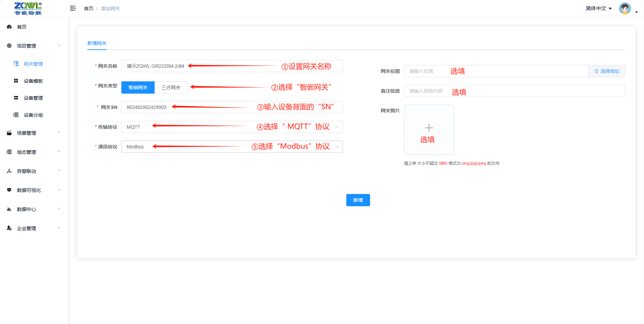Open the 传输协议 MQTT dropdown

click(x=232, y=127)
